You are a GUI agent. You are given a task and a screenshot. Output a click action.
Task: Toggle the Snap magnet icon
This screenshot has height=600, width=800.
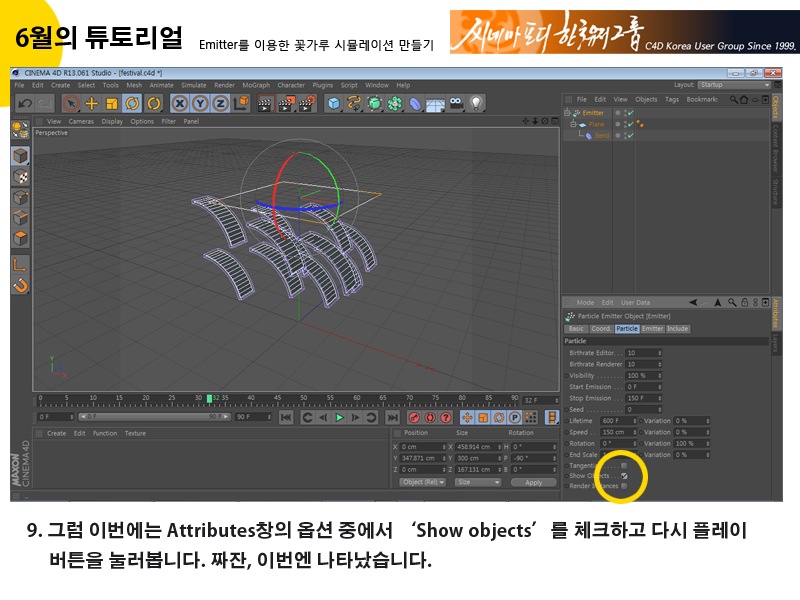tap(20, 285)
